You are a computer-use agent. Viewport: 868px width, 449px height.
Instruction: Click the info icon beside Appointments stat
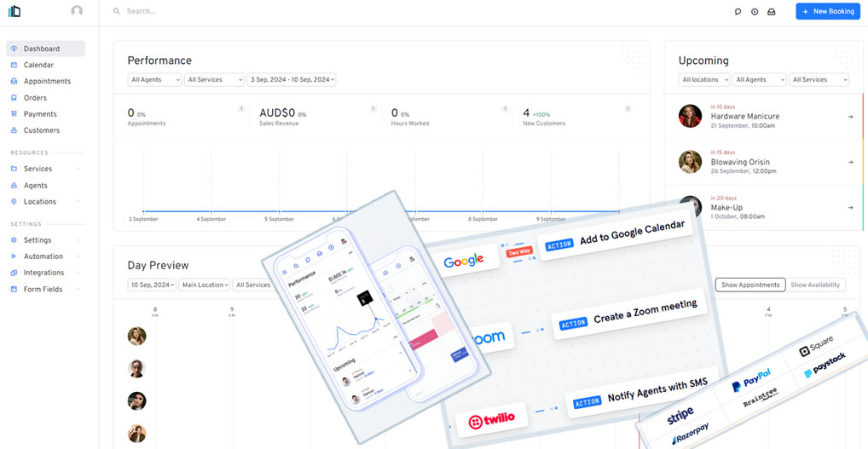(x=241, y=108)
